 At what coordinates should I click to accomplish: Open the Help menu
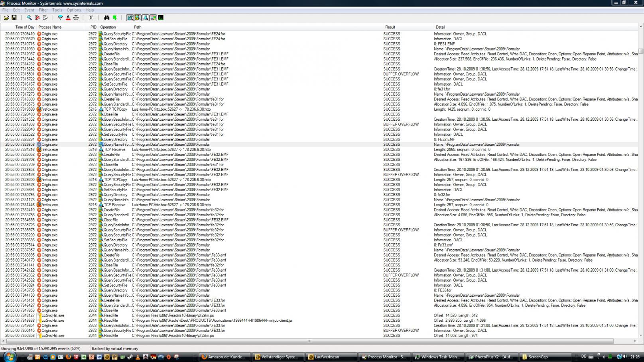tap(90, 10)
